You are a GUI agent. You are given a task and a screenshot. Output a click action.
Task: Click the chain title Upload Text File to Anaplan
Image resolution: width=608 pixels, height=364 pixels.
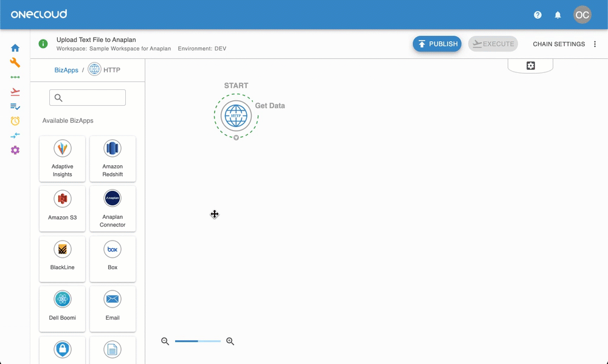click(96, 39)
